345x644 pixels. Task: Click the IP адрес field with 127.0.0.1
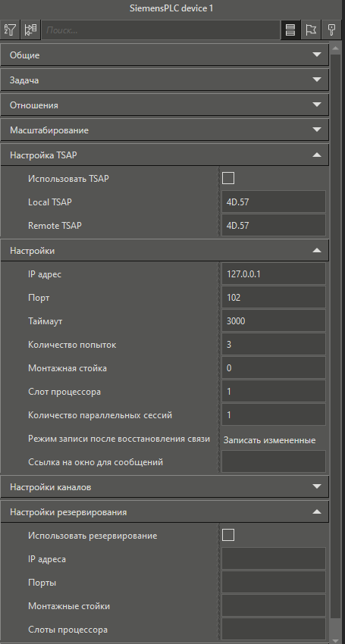(x=274, y=274)
